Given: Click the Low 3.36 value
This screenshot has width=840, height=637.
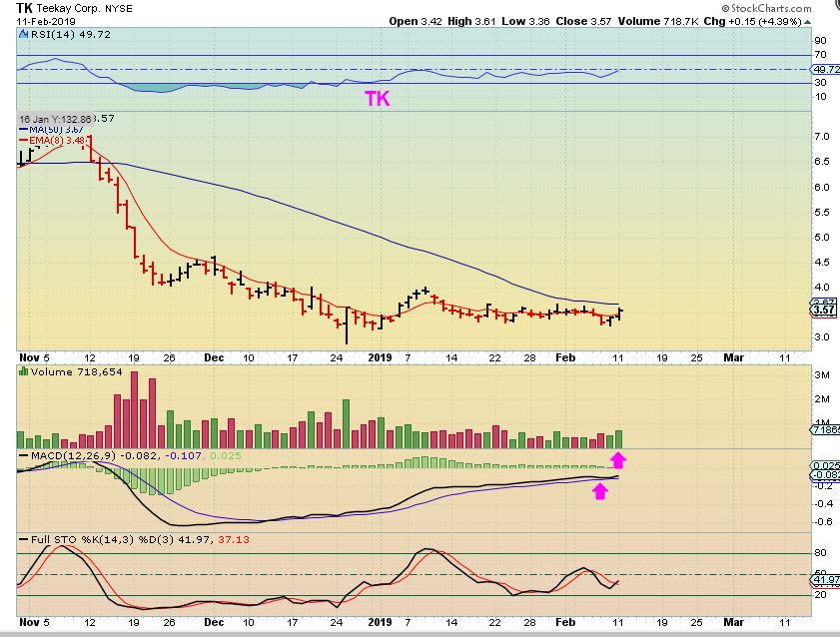Looking at the screenshot, I should pyautogui.click(x=525, y=21).
